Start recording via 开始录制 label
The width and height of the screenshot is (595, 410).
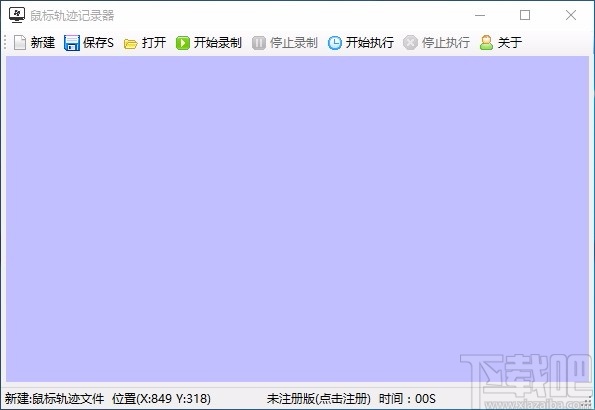218,43
